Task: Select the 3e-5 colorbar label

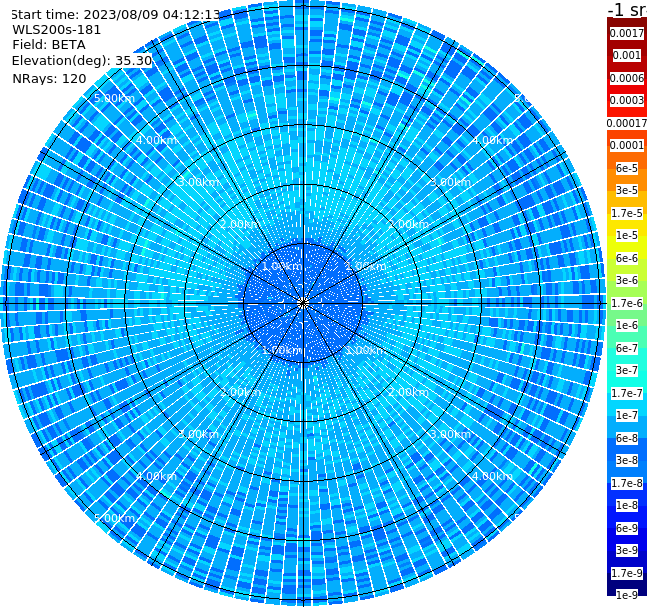Action: click(627, 190)
